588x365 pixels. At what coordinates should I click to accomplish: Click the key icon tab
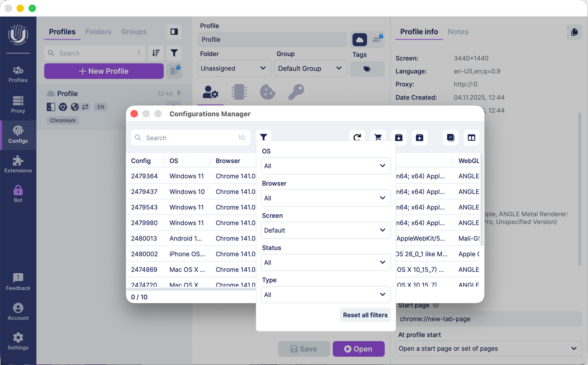pyautogui.click(x=296, y=92)
